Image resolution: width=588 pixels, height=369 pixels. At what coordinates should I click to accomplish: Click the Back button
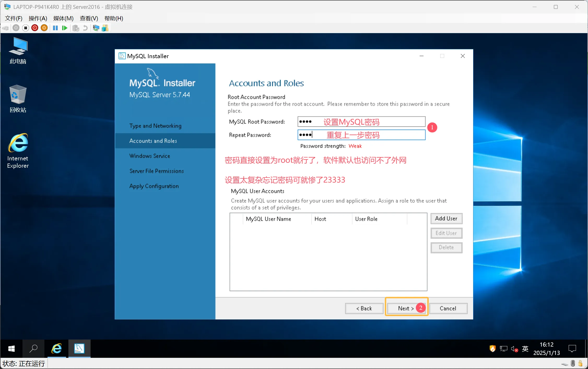click(364, 308)
